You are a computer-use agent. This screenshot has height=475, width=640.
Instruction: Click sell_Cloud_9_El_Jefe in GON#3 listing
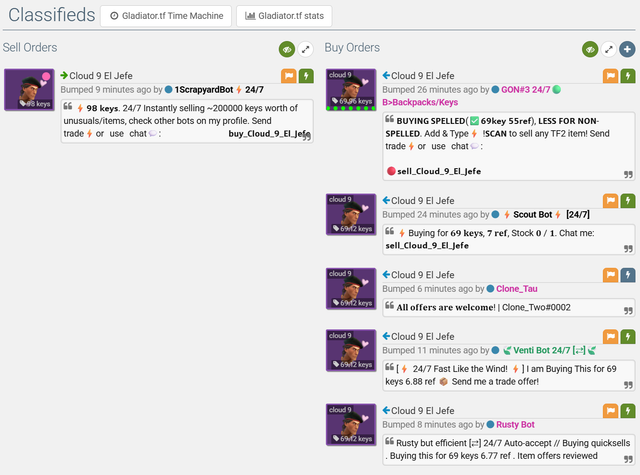pyautogui.click(x=439, y=171)
